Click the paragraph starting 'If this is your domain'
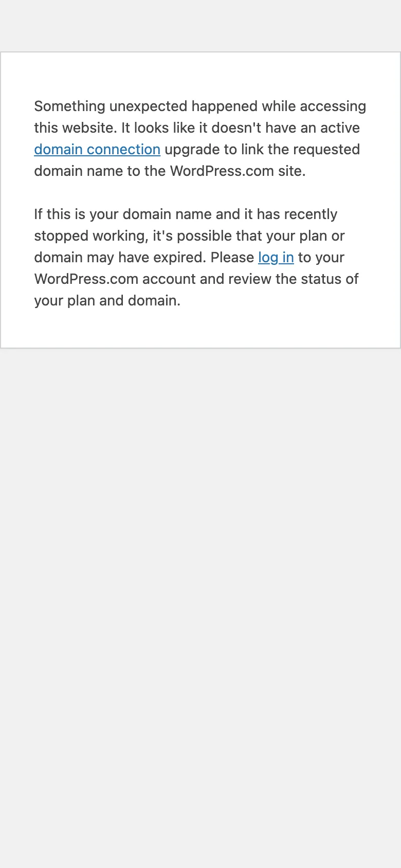The image size is (401, 868). pyautogui.click(x=200, y=257)
